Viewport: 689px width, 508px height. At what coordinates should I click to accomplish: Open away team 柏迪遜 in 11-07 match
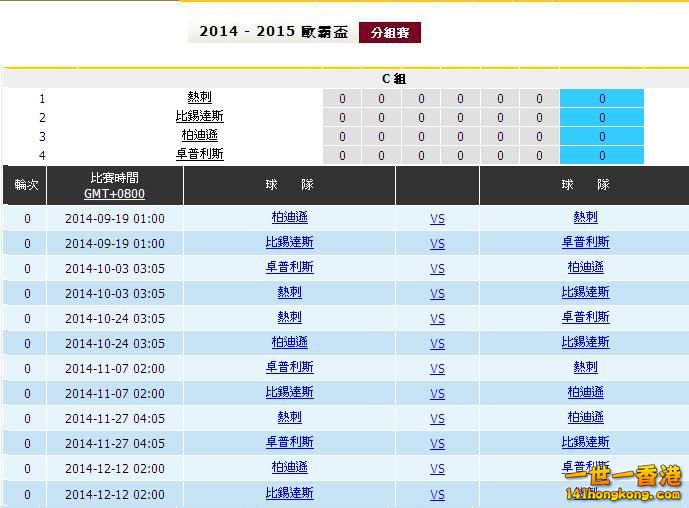[585, 392]
